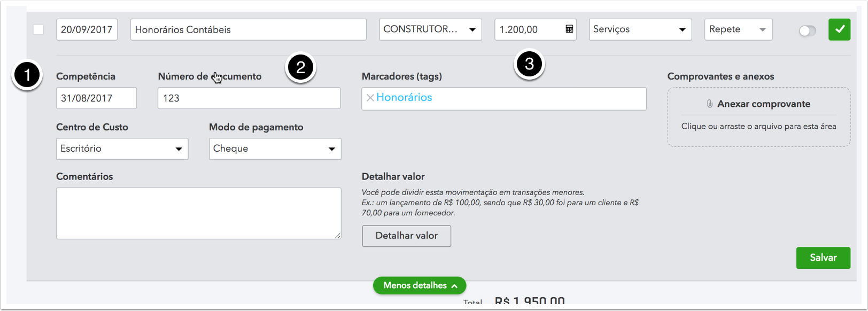Click the Detalhar valor button
The width and height of the screenshot is (868, 311).
pyautogui.click(x=406, y=236)
